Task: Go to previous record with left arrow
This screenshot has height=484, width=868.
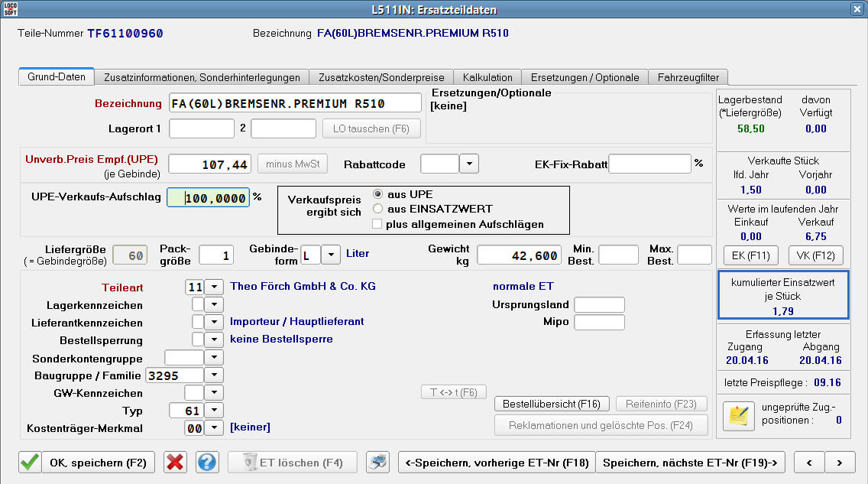Action: pyautogui.click(x=809, y=462)
